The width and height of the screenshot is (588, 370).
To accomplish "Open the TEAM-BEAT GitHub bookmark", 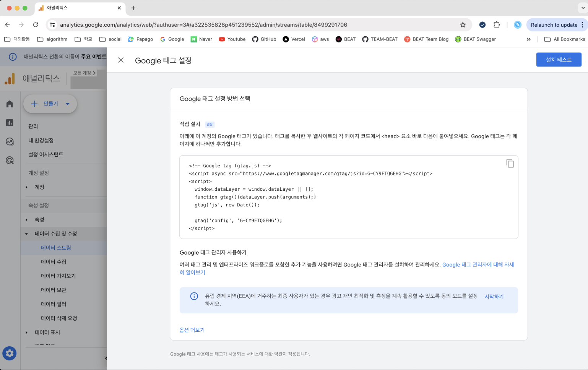I will 380,39.
